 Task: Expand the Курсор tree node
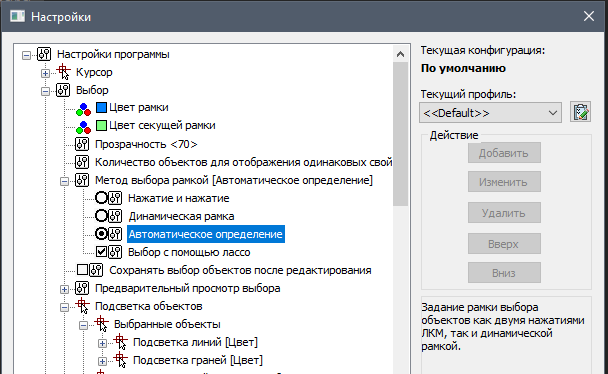click(45, 73)
